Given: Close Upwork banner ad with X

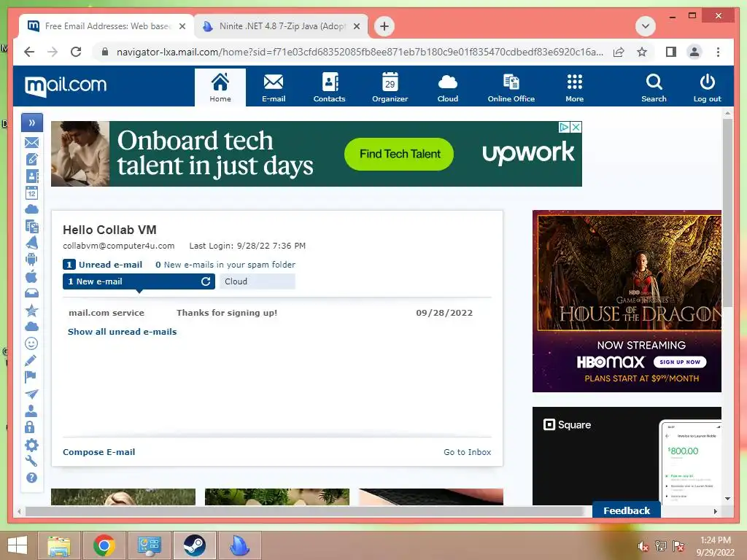Looking at the screenshot, I should 576,127.
